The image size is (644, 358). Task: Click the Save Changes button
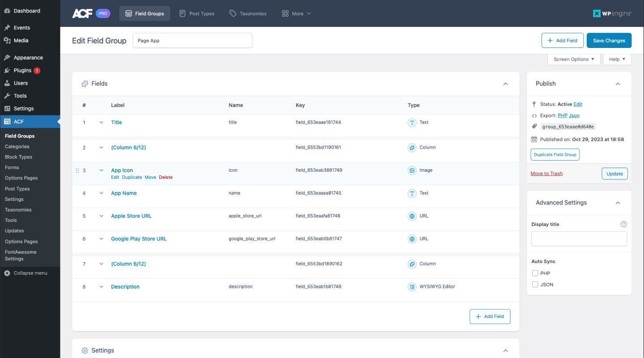pos(609,40)
